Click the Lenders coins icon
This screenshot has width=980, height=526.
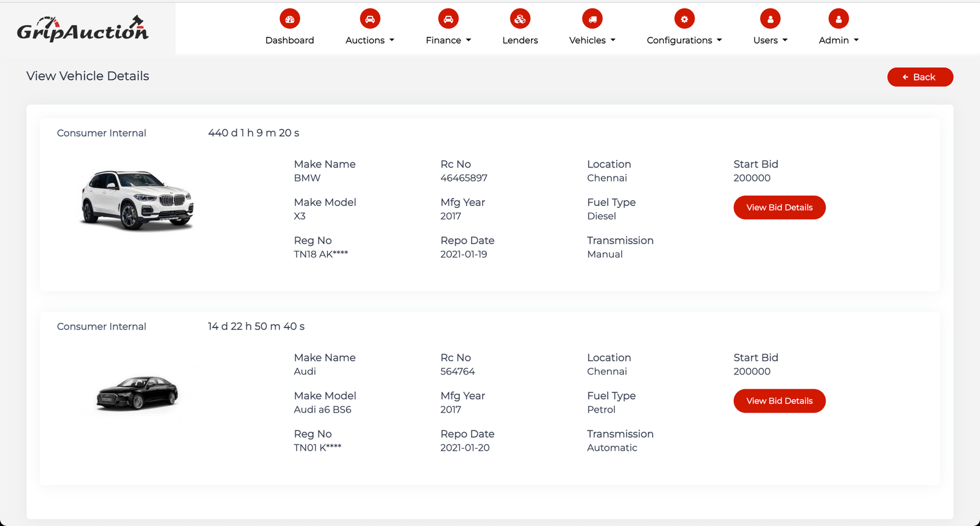pos(520,19)
